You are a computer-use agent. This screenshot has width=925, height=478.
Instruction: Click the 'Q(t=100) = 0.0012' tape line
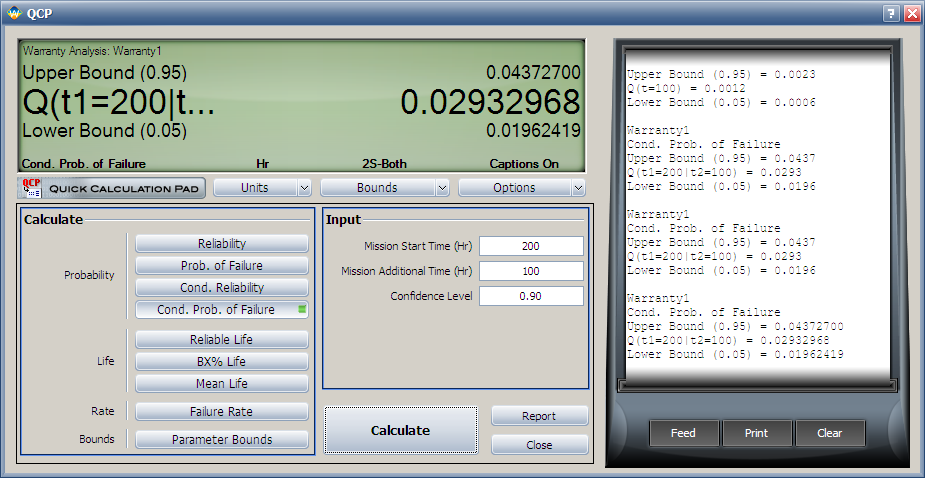tap(686, 89)
